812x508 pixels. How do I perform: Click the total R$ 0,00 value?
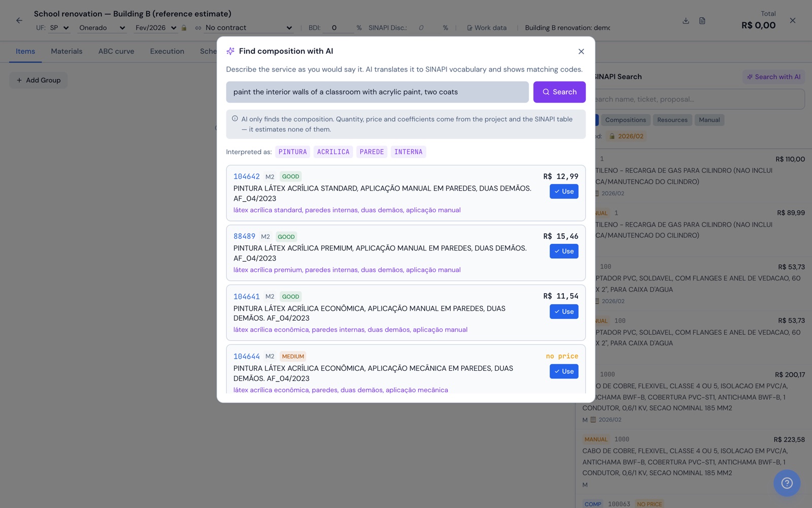click(x=758, y=25)
